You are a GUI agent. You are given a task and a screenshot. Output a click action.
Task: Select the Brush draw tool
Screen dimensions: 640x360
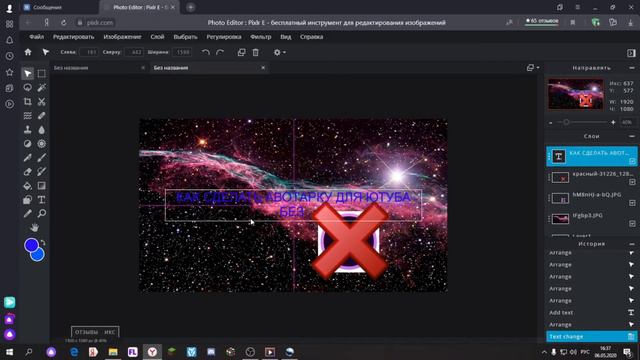pyautogui.click(x=42, y=158)
